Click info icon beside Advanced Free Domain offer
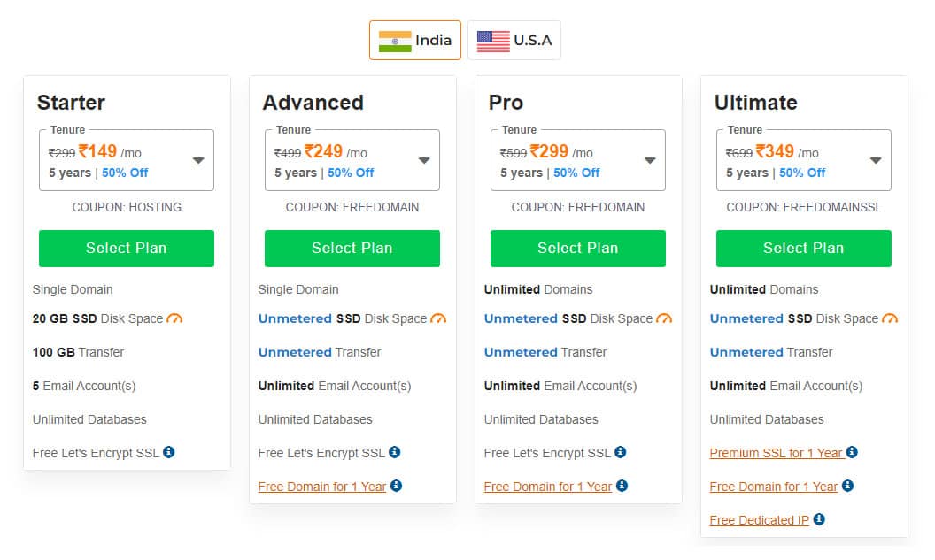This screenshot has height=560, width=935. 396,487
